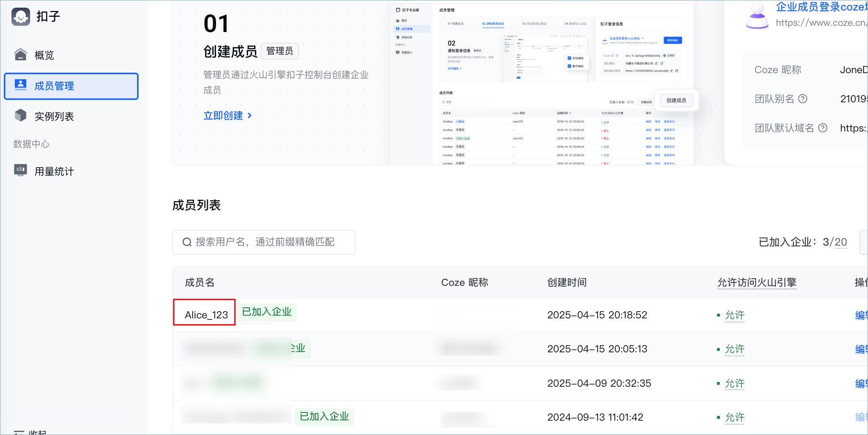
Task: Focus the member name search field
Action: (264, 242)
